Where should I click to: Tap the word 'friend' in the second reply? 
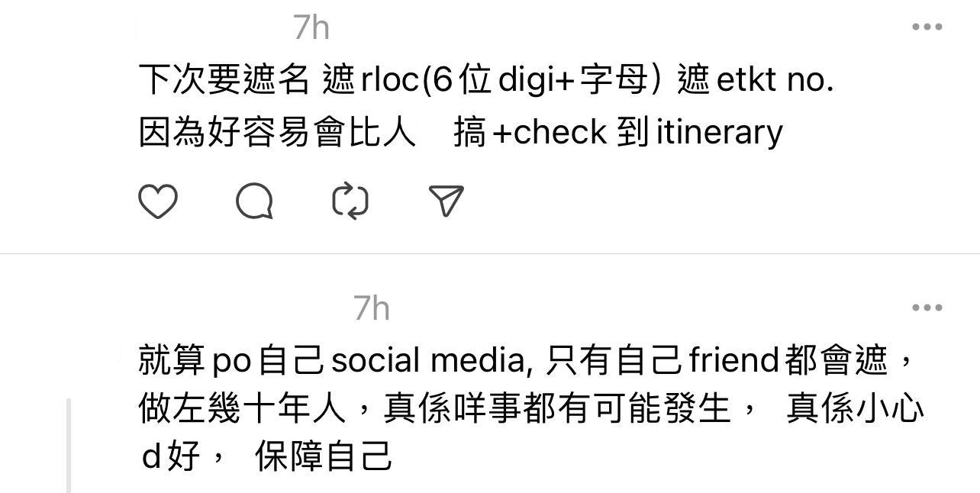(734, 359)
